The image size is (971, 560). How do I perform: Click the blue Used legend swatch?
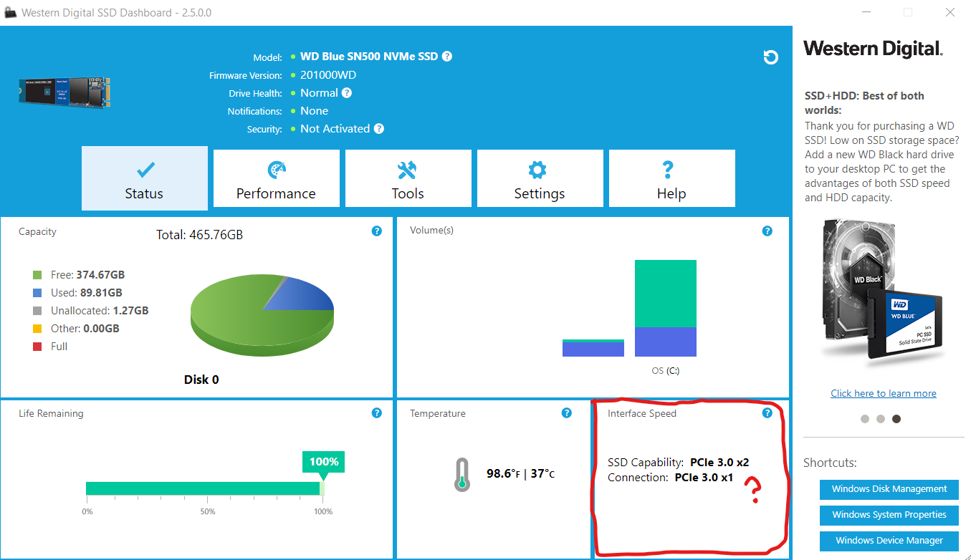coord(37,293)
